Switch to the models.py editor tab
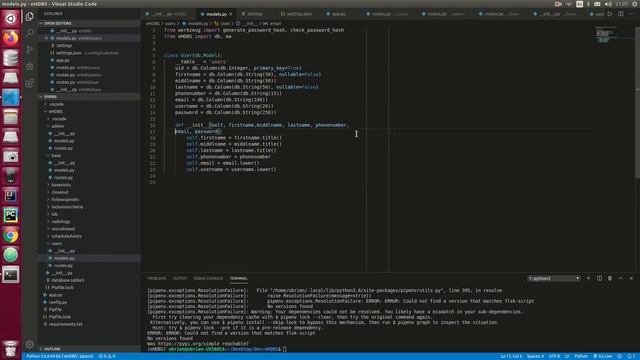Viewport: 640px width, 360px height. (x=216, y=14)
